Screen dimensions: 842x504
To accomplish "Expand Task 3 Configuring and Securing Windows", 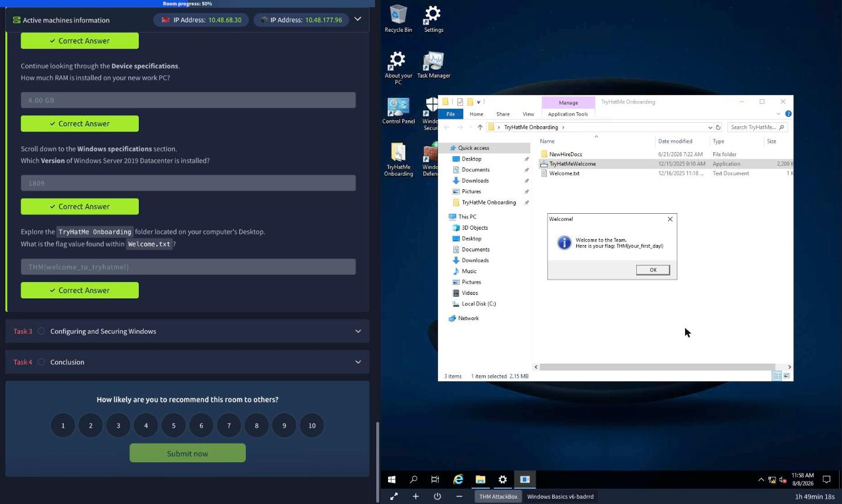I will pyautogui.click(x=187, y=331).
